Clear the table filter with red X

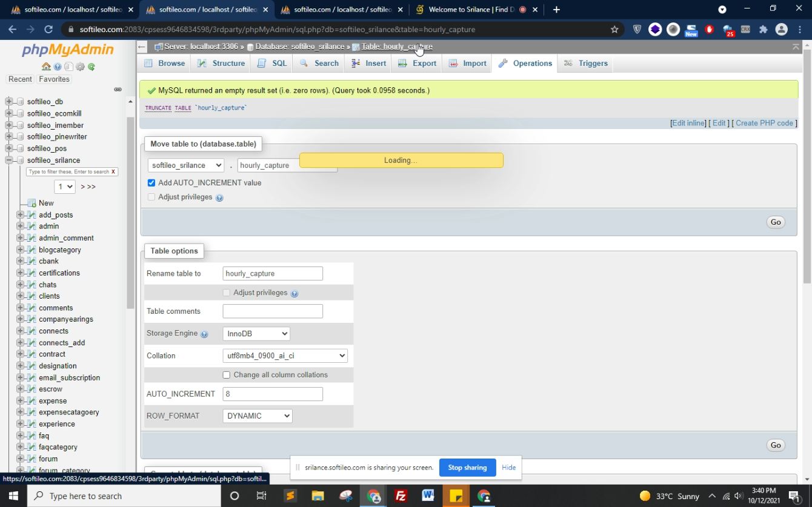point(113,172)
